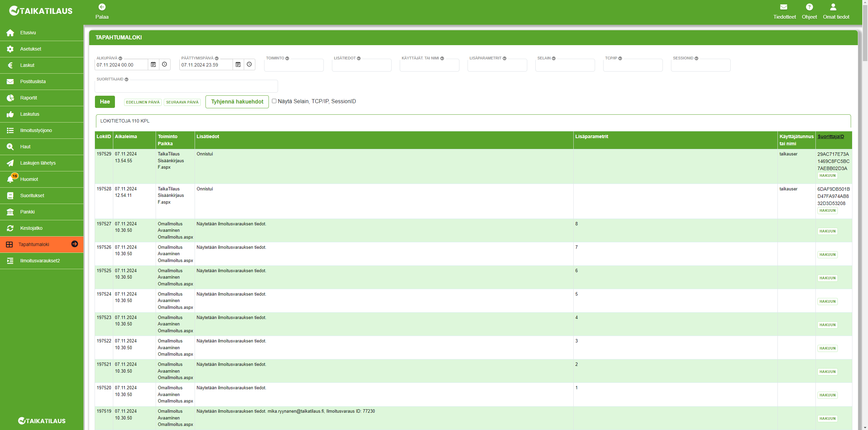Screen dimensions: 868x430
Task: Click the Taikatilaus logo at top left
Action: pos(41,11)
